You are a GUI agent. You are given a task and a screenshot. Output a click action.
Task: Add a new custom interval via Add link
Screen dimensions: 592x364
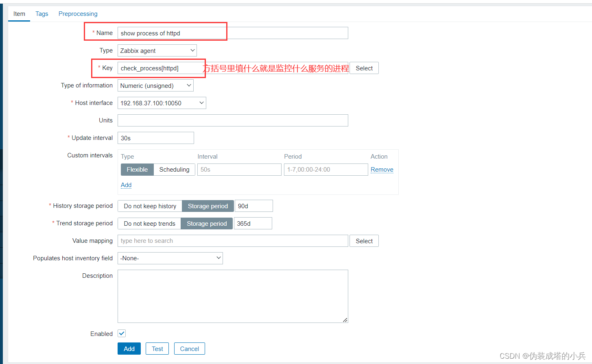click(126, 185)
